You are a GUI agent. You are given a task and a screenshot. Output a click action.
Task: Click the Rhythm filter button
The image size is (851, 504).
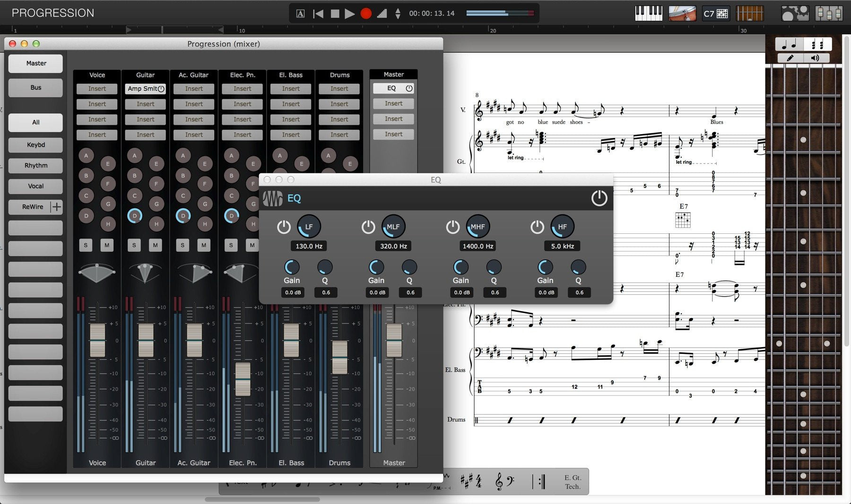35,165
